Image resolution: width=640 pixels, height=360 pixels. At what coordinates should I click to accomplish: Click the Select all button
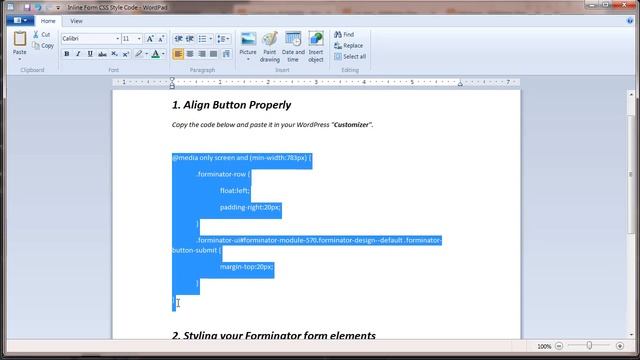coord(350,57)
